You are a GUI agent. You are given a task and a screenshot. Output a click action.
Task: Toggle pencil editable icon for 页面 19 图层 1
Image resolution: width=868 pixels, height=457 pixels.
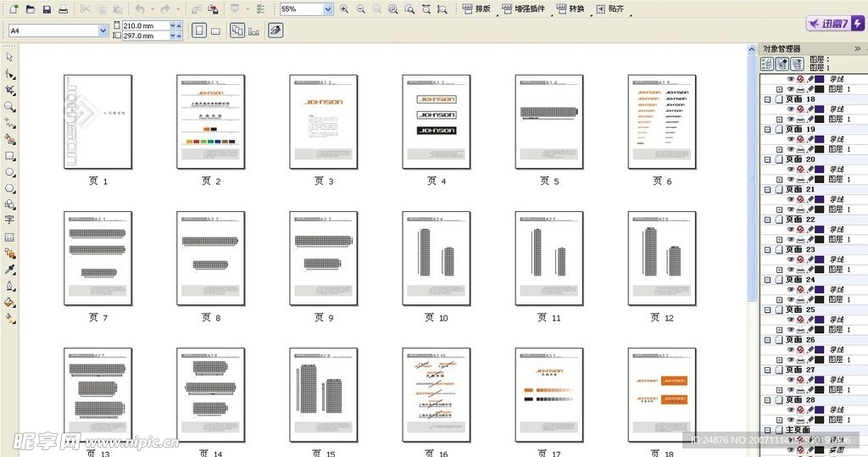pos(810,149)
